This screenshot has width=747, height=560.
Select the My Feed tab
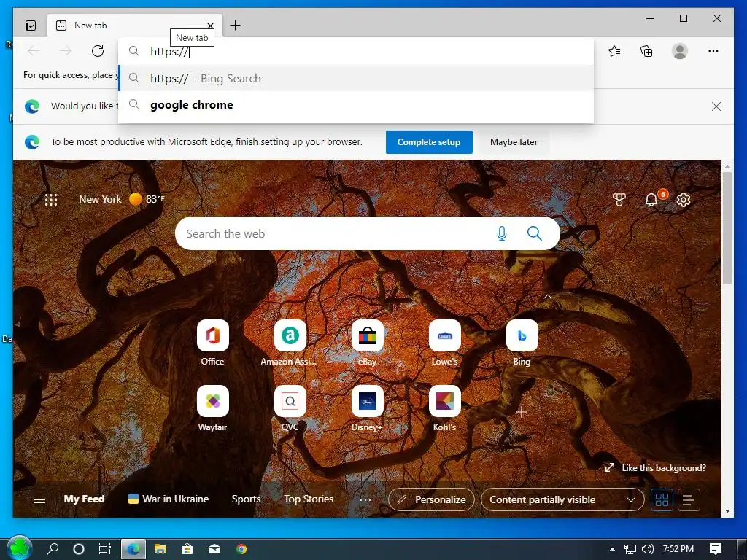coord(84,499)
